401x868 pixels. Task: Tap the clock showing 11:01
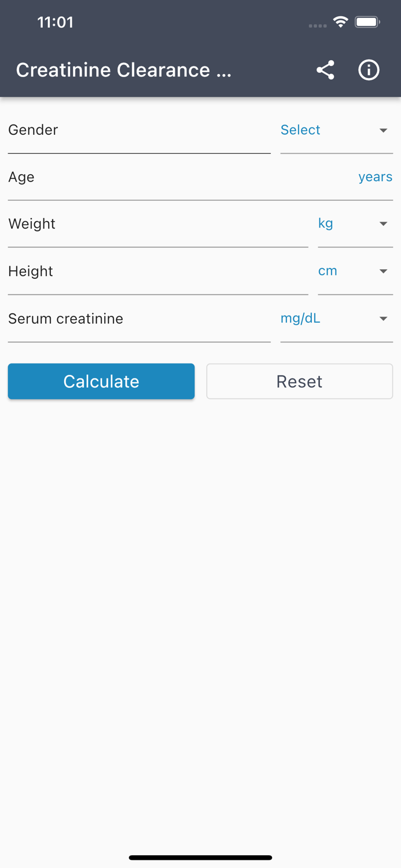click(56, 22)
